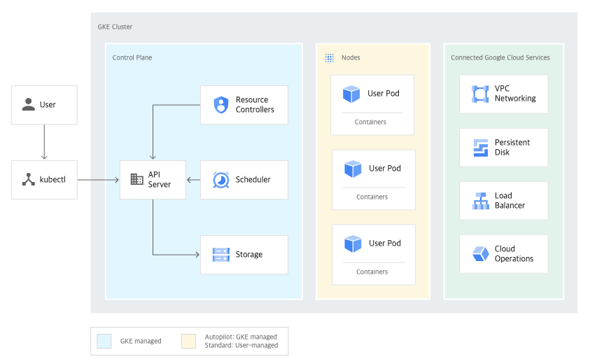
Task: Click the 'Nodes' heading text
Action: pyautogui.click(x=351, y=57)
